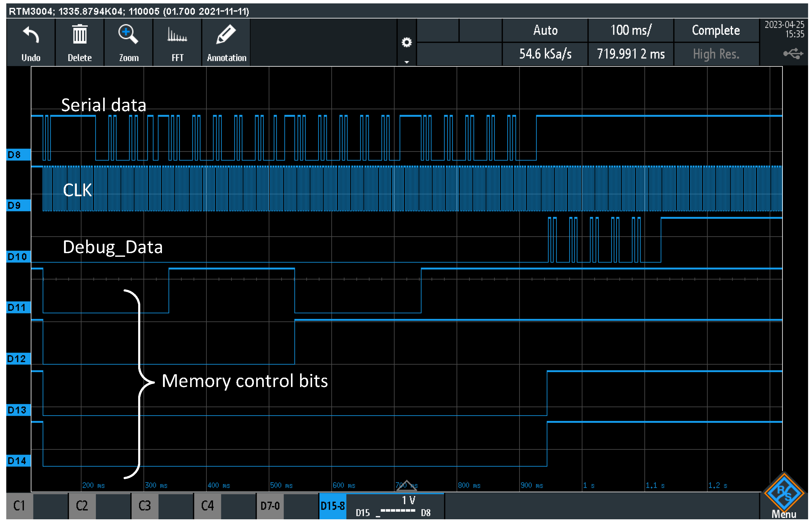
Task: Toggle channel C1 on
Action: coord(19,506)
